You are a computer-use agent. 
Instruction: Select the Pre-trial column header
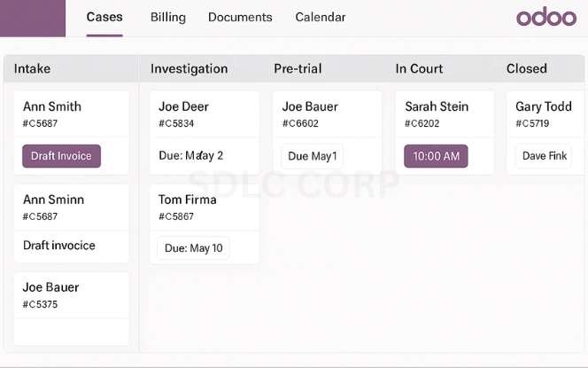[x=298, y=68]
